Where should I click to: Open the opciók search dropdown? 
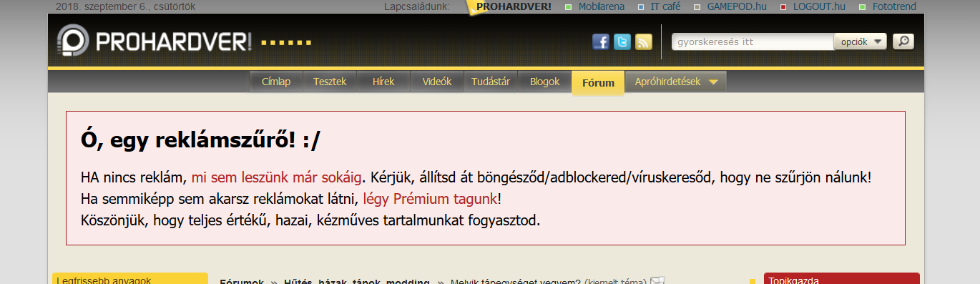(861, 41)
